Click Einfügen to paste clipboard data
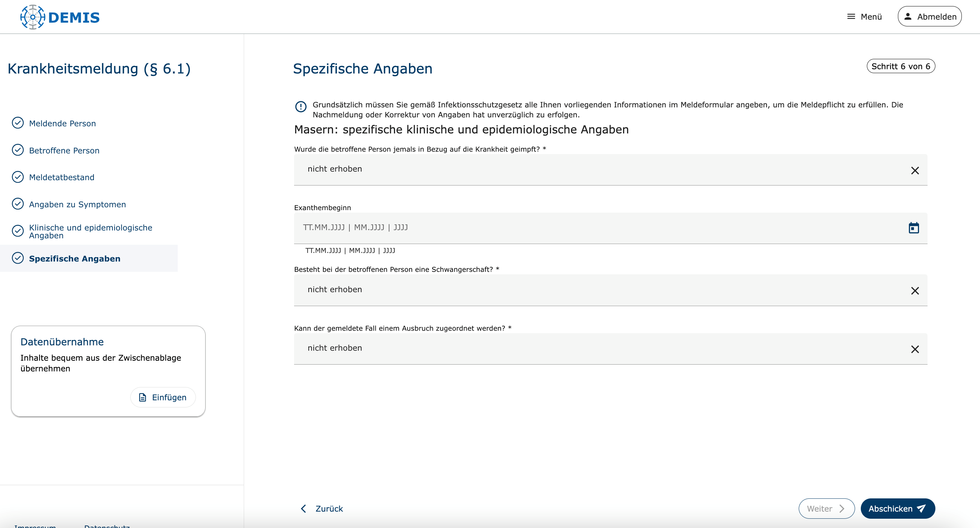The width and height of the screenshot is (980, 528). click(163, 397)
